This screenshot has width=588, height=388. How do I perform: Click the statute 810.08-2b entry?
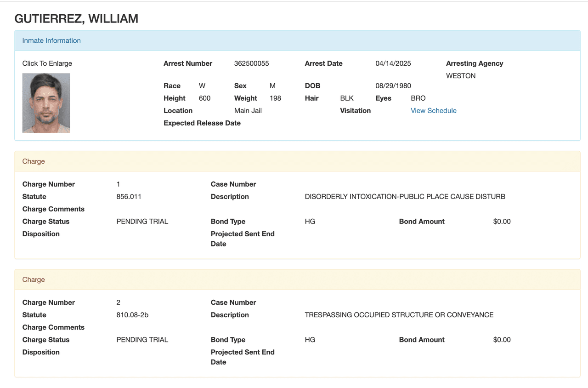[132, 314]
